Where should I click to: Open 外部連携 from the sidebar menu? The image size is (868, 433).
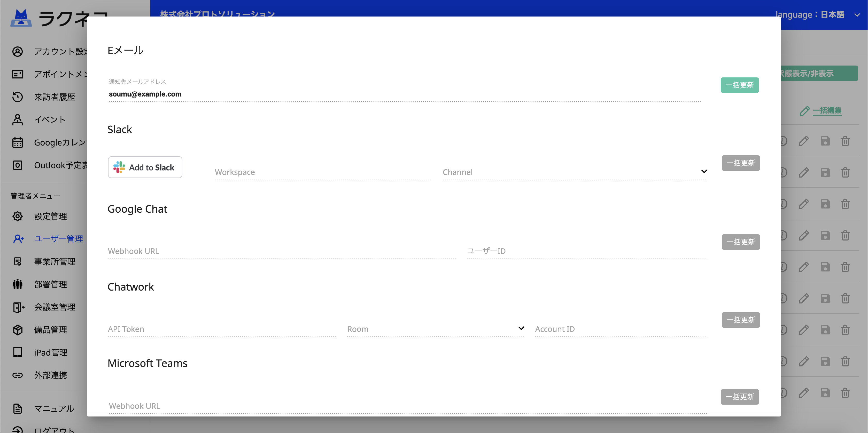[51, 375]
